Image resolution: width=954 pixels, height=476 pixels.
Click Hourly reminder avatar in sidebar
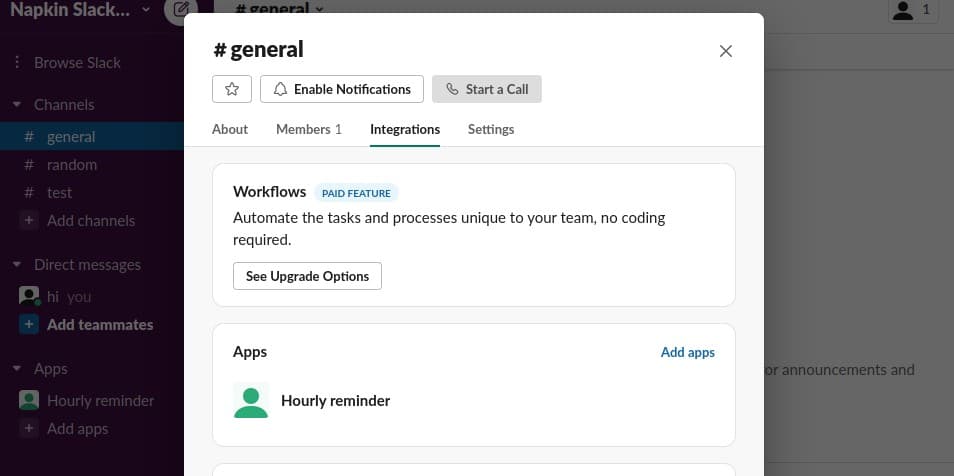click(x=29, y=400)
